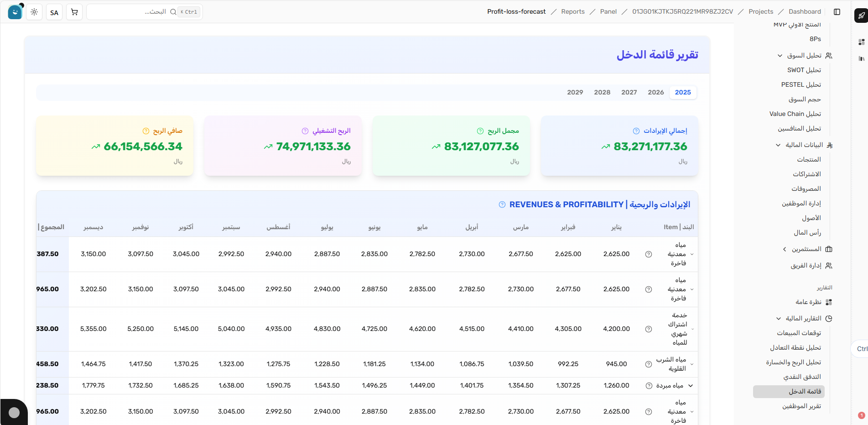Click the sidebar collapse icon near Dashboard breadcrumb
Image resolution: width=868 pixels, height=425 pixels.
837,12
